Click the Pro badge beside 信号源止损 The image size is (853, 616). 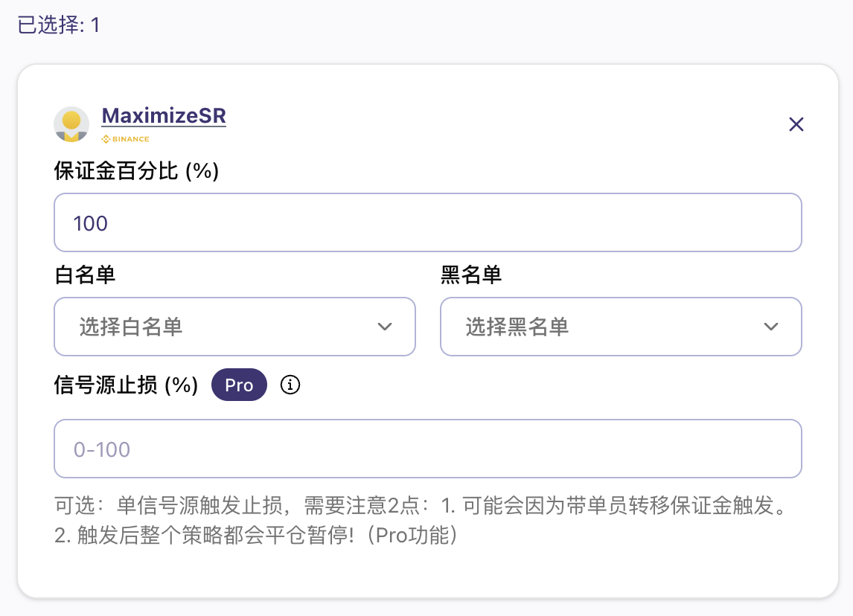239,385
